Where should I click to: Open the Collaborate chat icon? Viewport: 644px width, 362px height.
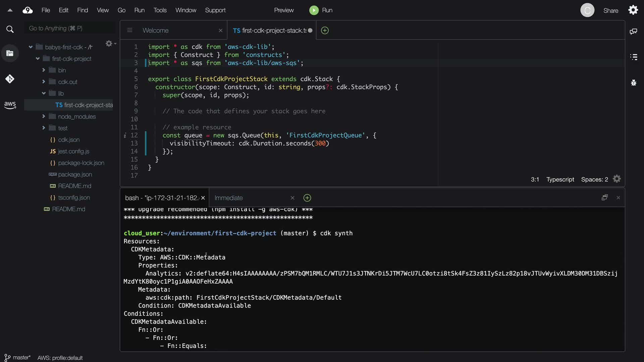click(633, 32)
